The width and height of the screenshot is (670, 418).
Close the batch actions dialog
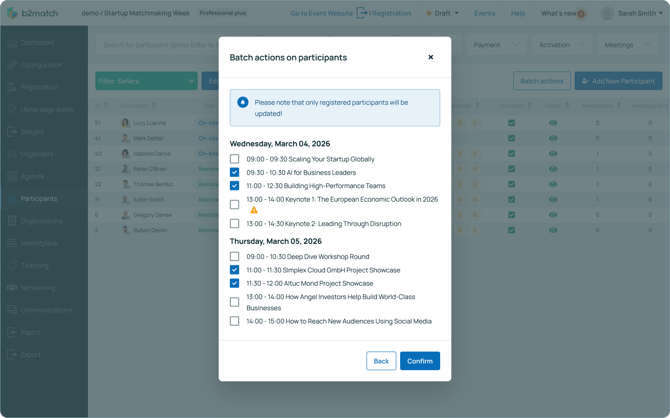(x=431, y=57)
